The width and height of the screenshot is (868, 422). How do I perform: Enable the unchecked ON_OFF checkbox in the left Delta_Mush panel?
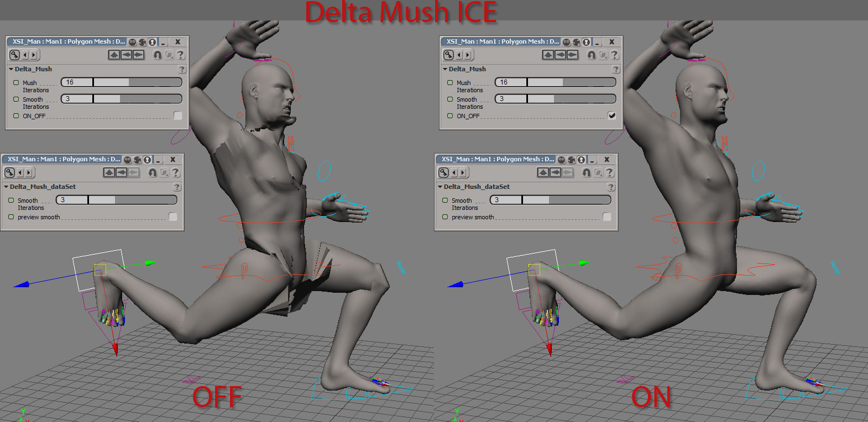pyautogui.click(x=177, y=115)
